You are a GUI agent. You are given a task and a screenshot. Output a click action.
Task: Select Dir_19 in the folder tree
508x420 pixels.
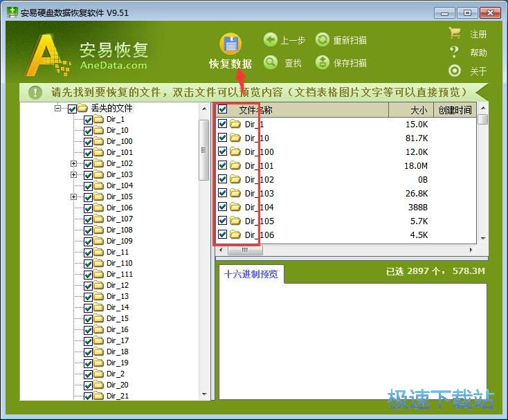[x=118, y=363]
